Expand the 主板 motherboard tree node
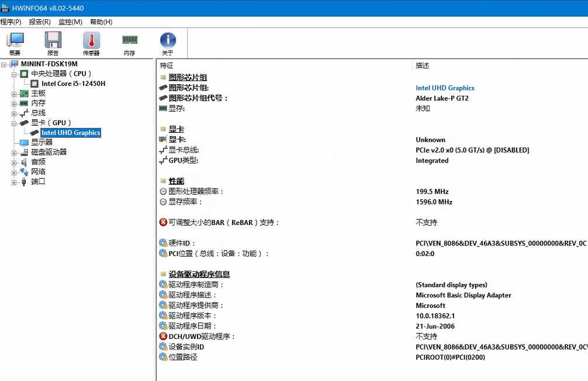This screenshot has width=588, height=381. coord(15,93)
